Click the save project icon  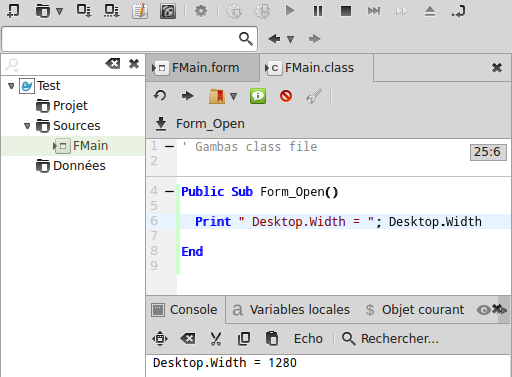83,11
